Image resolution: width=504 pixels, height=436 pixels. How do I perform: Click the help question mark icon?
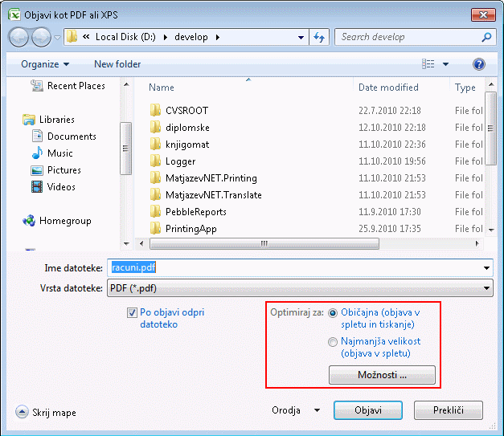[479, 64]
